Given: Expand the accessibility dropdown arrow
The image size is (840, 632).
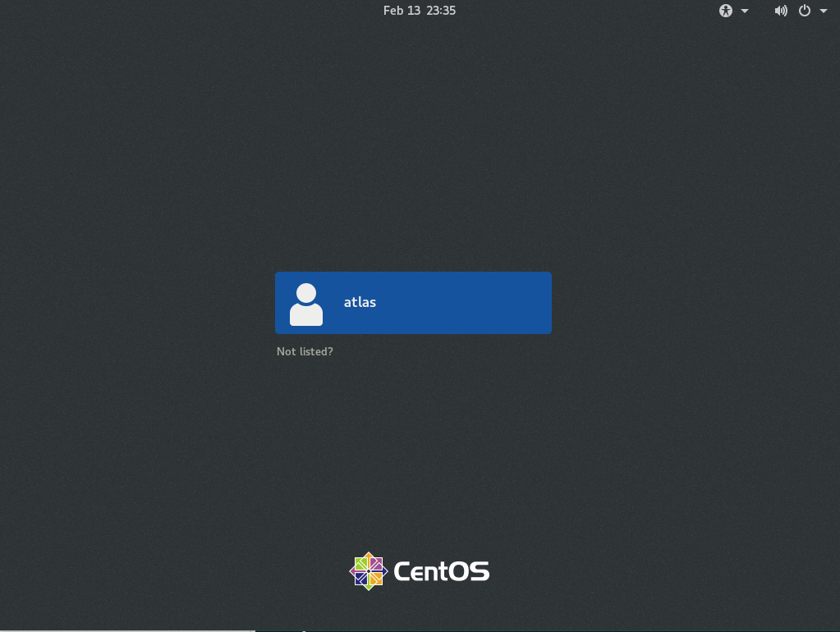Looking at the screenshot, I should point(745,11).
